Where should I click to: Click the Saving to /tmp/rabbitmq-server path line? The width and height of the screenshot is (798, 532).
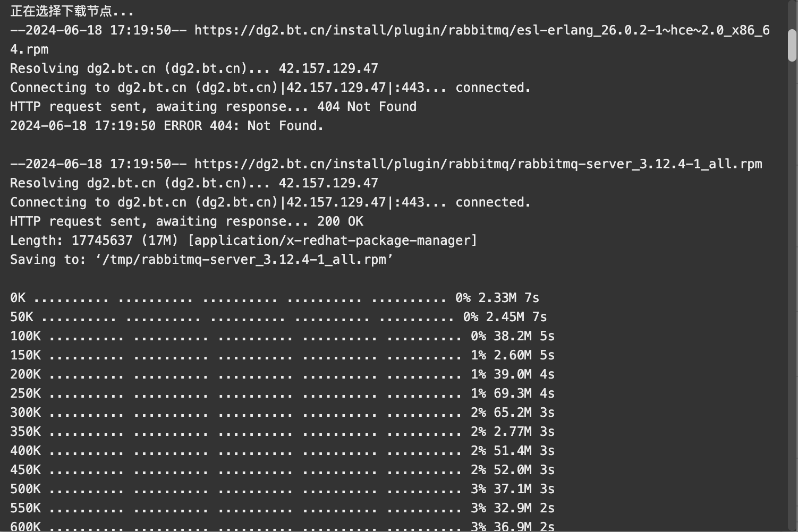click(x=201, y=260)
